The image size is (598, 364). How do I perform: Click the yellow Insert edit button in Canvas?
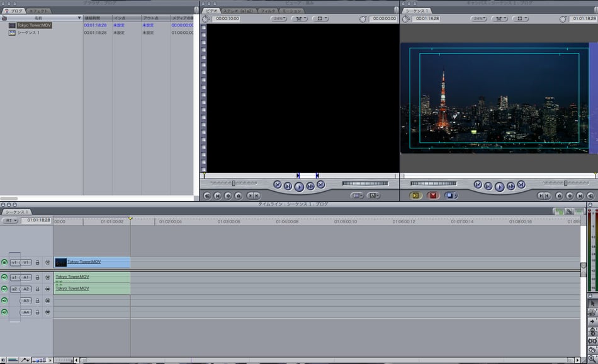415,196
